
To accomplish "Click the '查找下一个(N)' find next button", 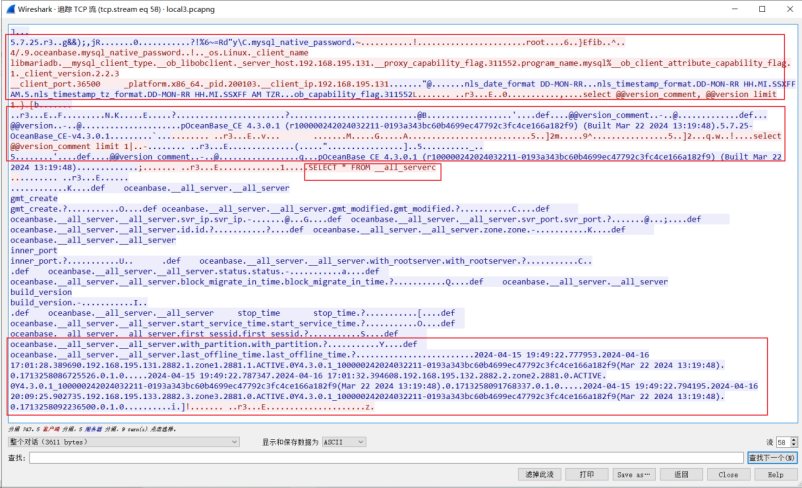I will click(x=772, y=458).
